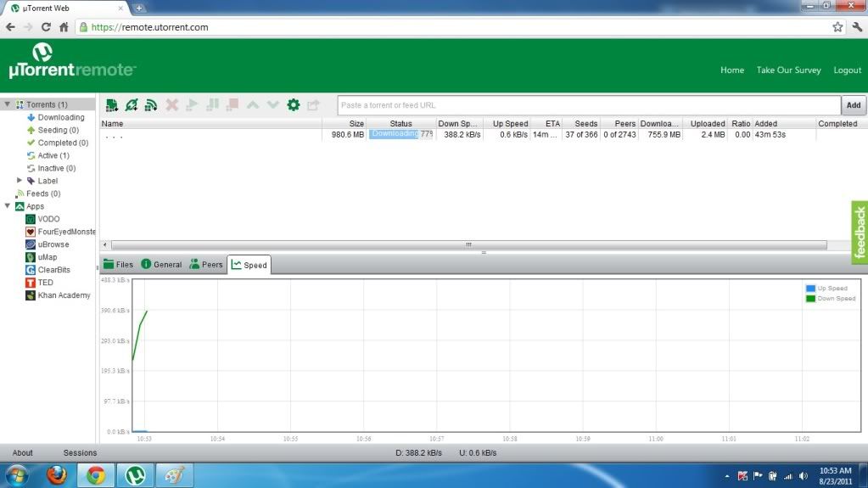This screenshot has width=868, height=488.
Task: Select the Active (1) filter
Action: pos(48,155)
